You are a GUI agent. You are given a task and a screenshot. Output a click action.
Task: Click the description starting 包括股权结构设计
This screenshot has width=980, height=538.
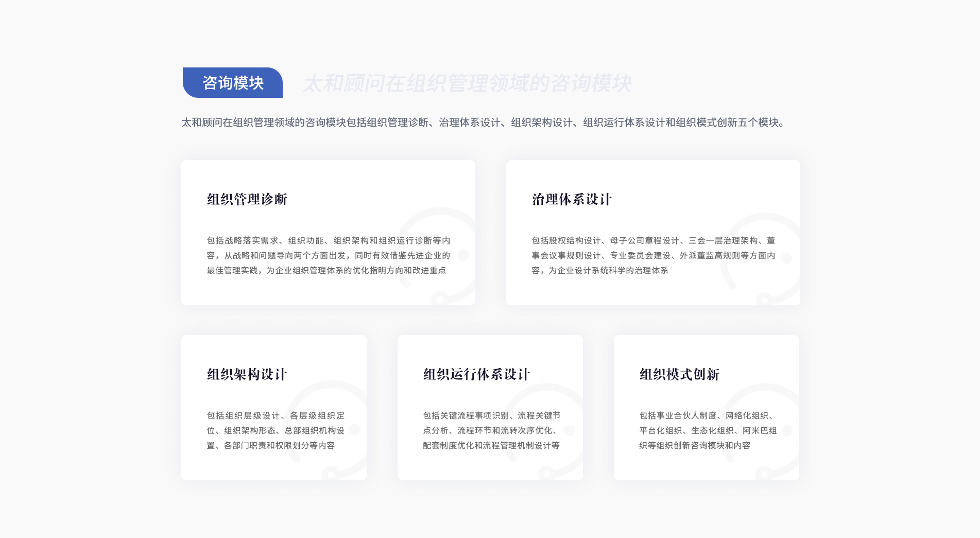(x=654, y=255)
